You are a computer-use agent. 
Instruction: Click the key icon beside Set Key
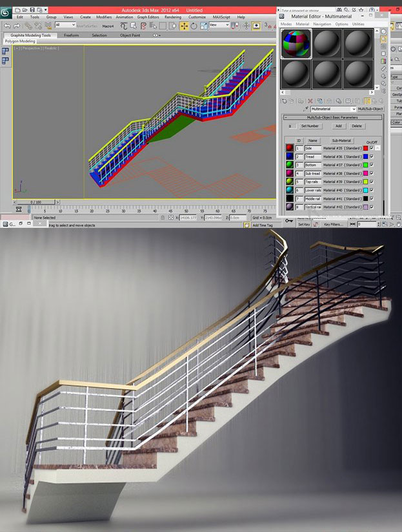[288, 221]
